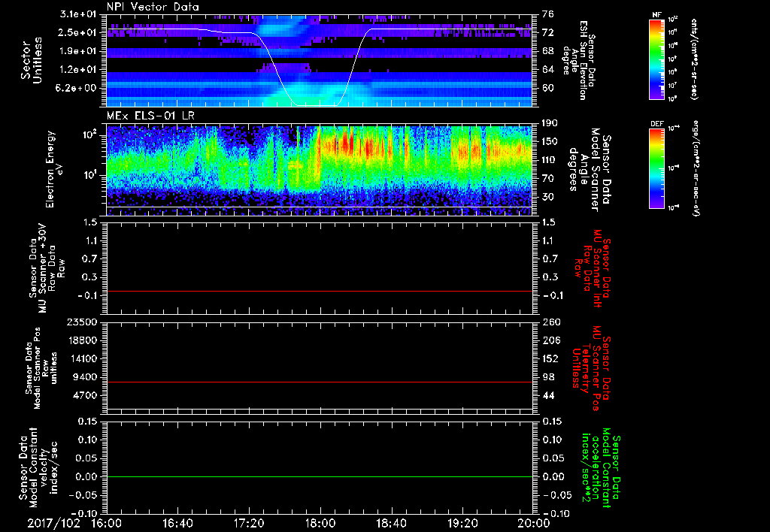Image resolution: width=770 pixels, height=532 pixels.
Task: Click the 98 telemetry tick label
Action: pos(548,377)
